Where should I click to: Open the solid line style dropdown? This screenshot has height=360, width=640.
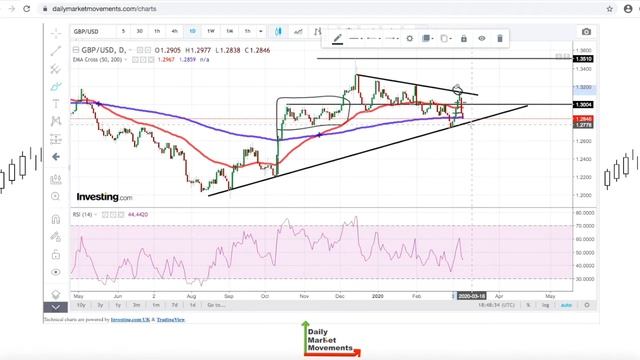point(357,38)
